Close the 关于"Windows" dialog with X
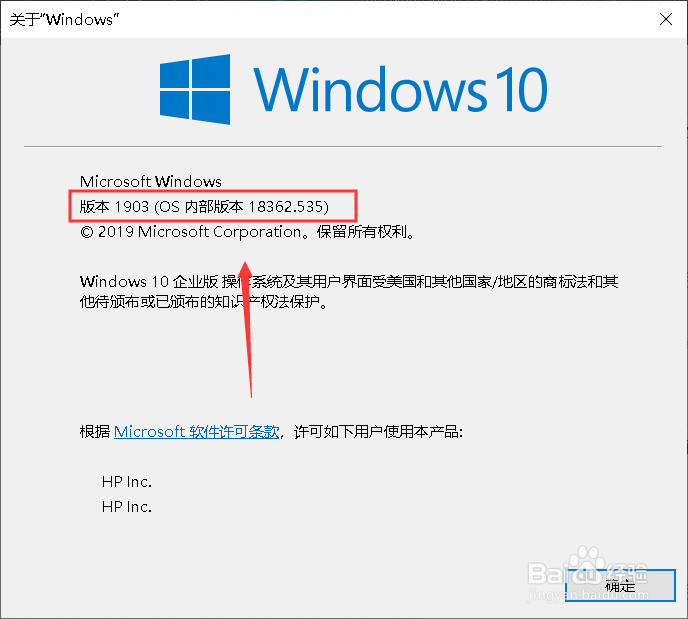Screen dimensions: 688x619 tap(666, 19)
